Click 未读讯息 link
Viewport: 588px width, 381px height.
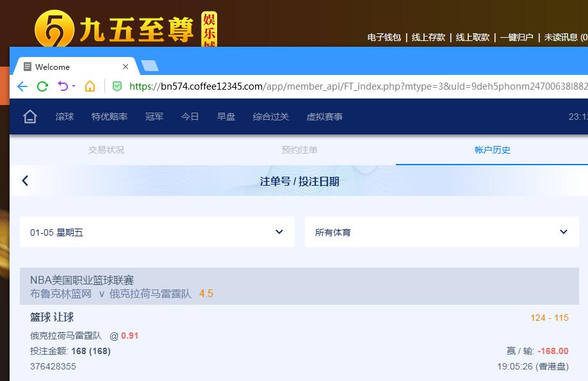(x=566, y=38)
